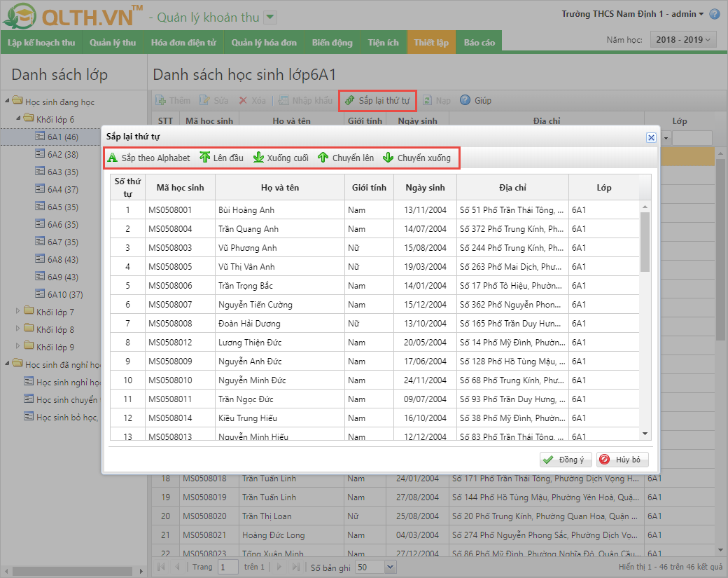Screen dimensions: 728x578
Task: Open the Giúp help icon
Action: 465,100
